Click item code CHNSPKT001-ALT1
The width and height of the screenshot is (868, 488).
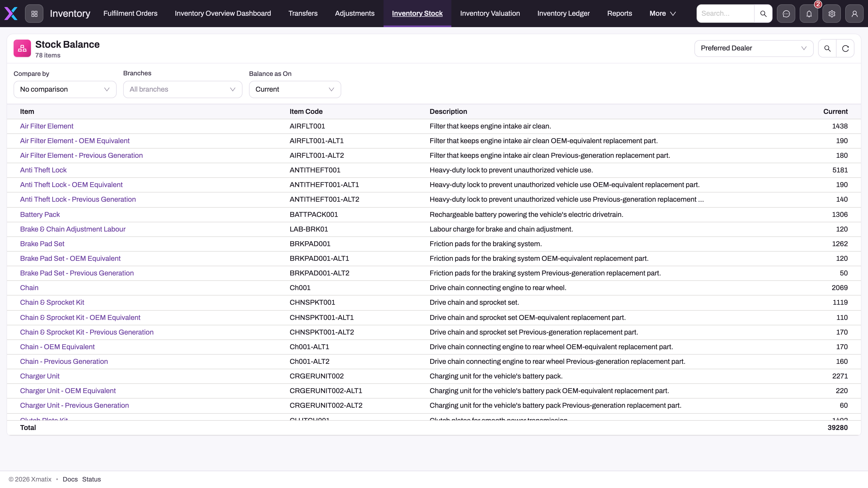(x=321, y=317)
